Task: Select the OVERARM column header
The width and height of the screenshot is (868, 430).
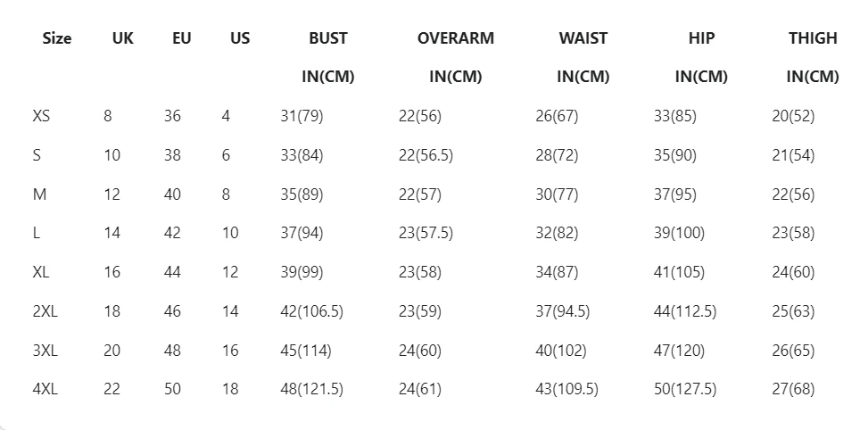Action: click(x=455, y=38)
